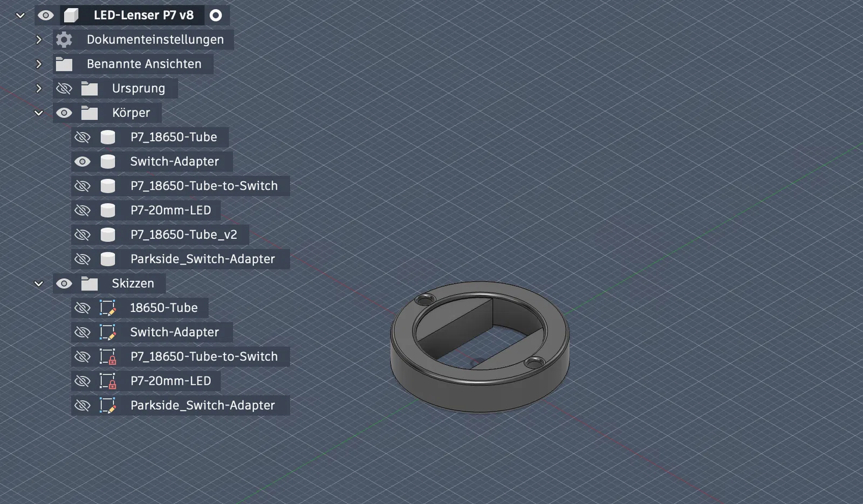Click the Benannte Ansichten folder icon

click(64, 64)
